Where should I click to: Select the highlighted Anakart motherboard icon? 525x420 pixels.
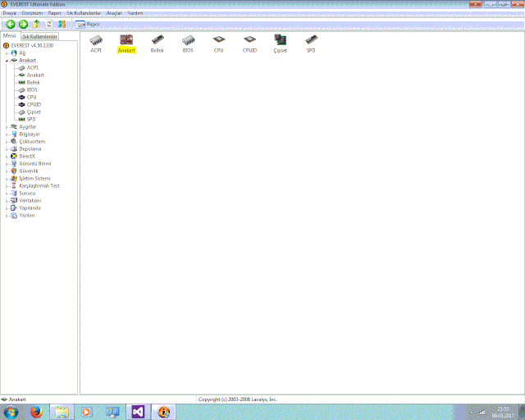[x=126, y=43]
